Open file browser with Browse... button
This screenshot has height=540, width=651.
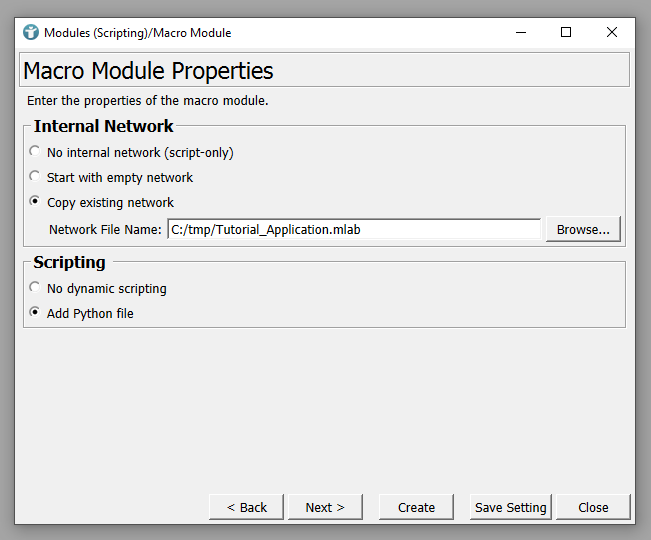[583, 229]
